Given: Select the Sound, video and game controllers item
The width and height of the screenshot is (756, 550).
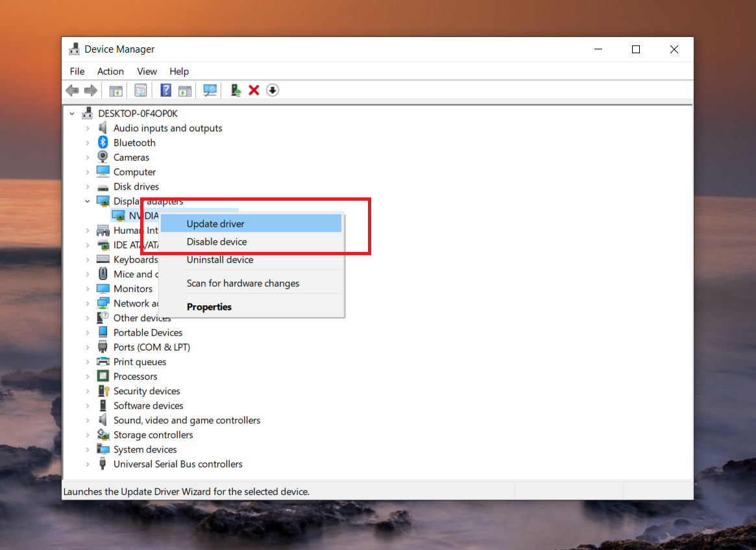Looking at the screenshot, I should click(186, 420).
